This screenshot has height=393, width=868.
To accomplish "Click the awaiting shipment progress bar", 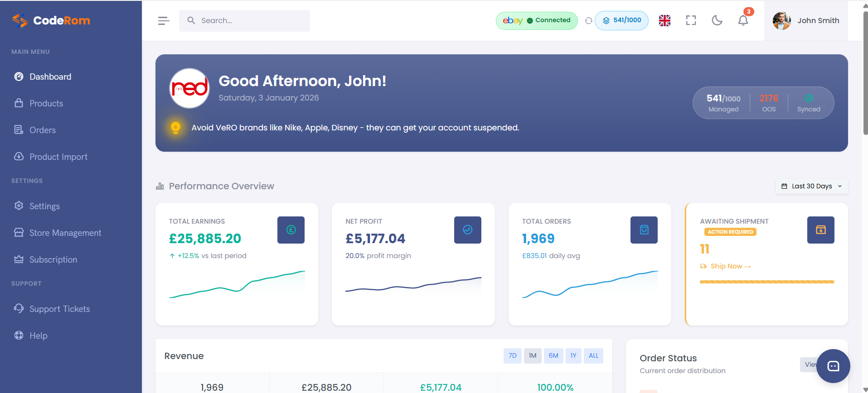I will tap(767, 282).
